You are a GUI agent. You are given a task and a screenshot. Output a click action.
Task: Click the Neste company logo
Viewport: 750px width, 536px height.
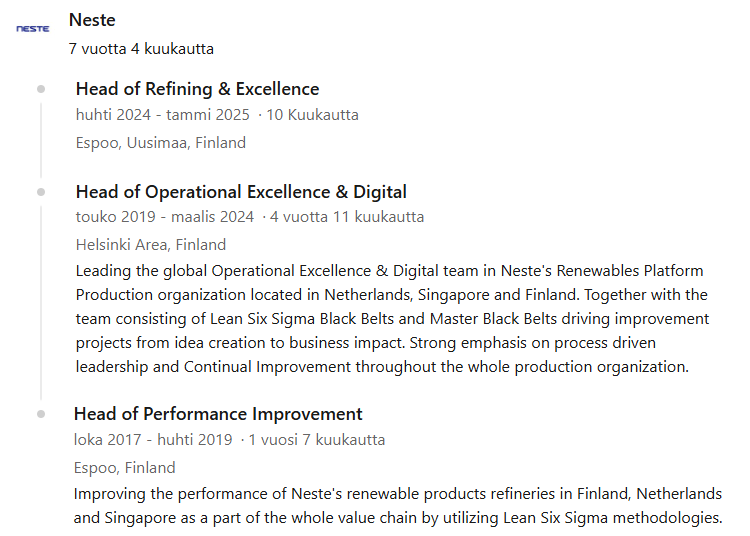tap(33, 29)
